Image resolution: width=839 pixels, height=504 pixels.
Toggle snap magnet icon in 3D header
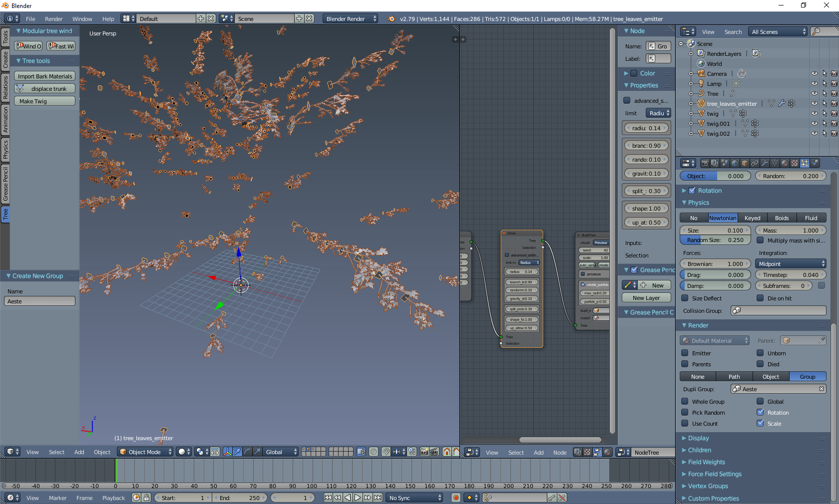386,452
